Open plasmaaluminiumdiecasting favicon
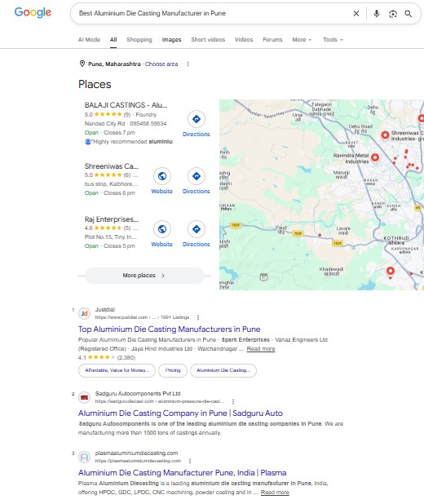424x504 pixels. tap(84, 457)
